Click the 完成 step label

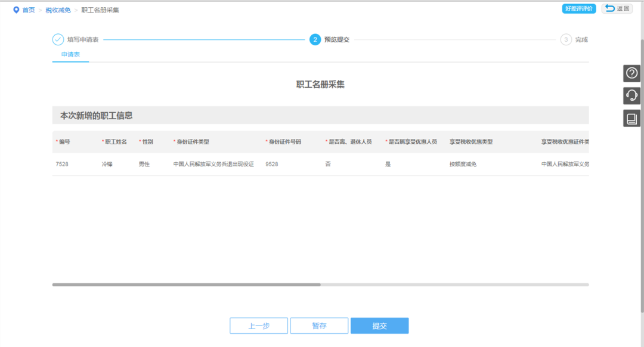click(x=581, y=39)
